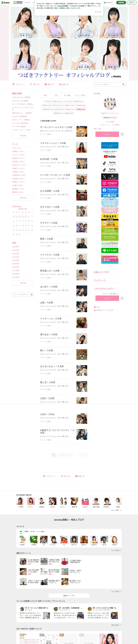This screenshot has width=138, height=644.
Task: Click the three-dot menu beside profile follow button
Action: (122, 134)
